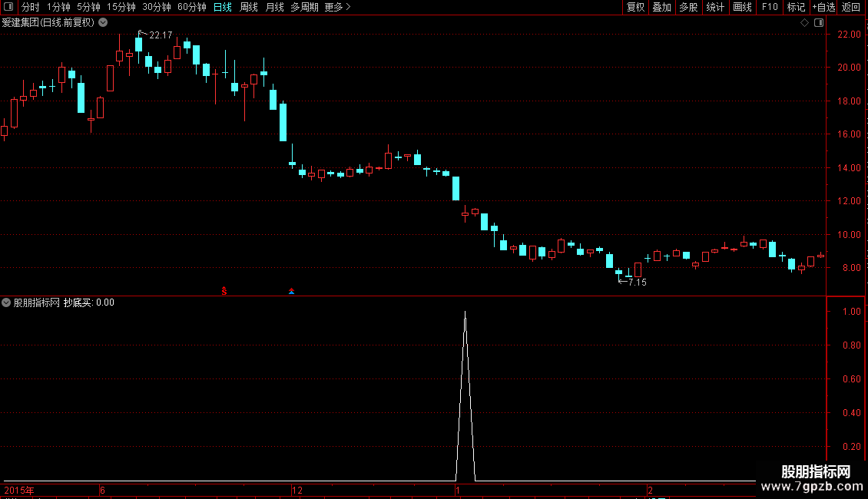The width and height of the screenshot is (868, 499).
Task: Click the 叠加 overlay button
Action: click(661, 7)
